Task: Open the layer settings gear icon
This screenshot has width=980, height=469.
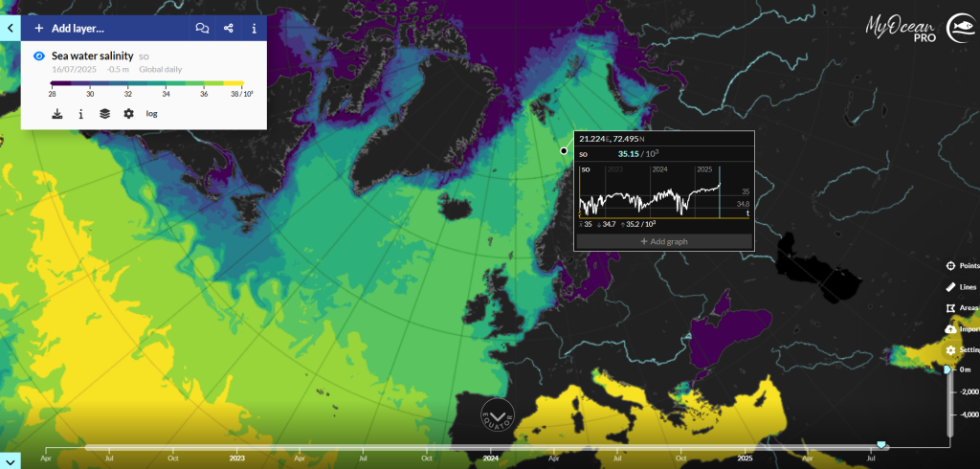Action: 129,114
